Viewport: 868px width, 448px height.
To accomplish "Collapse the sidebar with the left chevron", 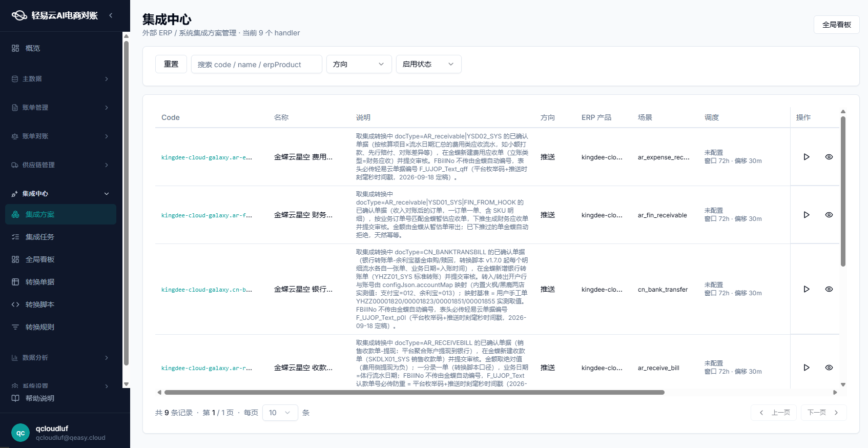I will pos(111,15).
